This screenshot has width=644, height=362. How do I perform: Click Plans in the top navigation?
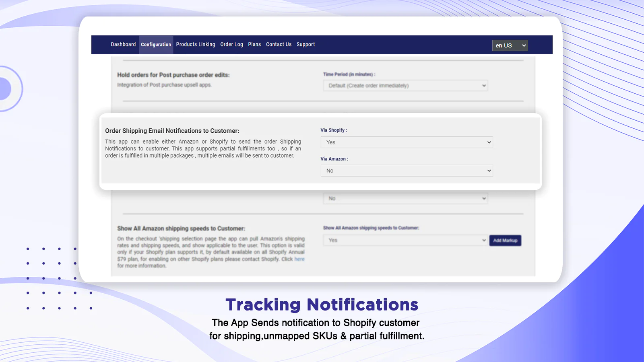[254, 45]
